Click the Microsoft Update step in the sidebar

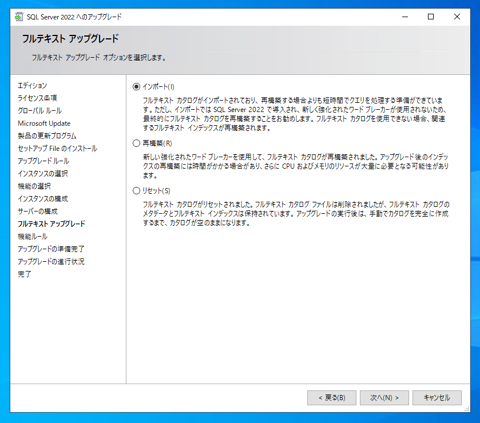pos(44,123)
